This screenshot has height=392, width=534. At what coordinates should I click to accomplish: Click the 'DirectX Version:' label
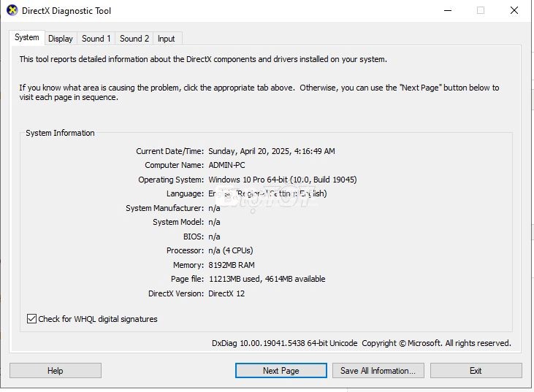pos(176,293)
